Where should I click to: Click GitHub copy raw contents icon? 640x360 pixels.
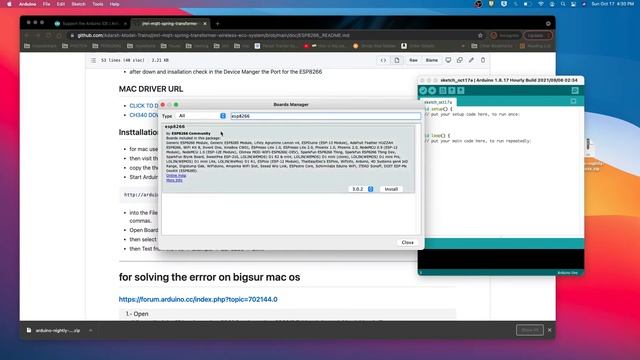coord(460,60)
